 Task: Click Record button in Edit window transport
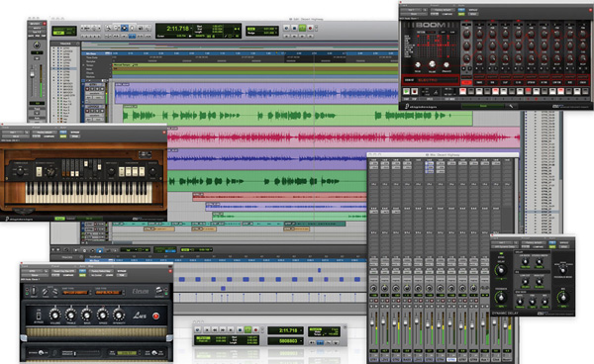tap(310, 28)
